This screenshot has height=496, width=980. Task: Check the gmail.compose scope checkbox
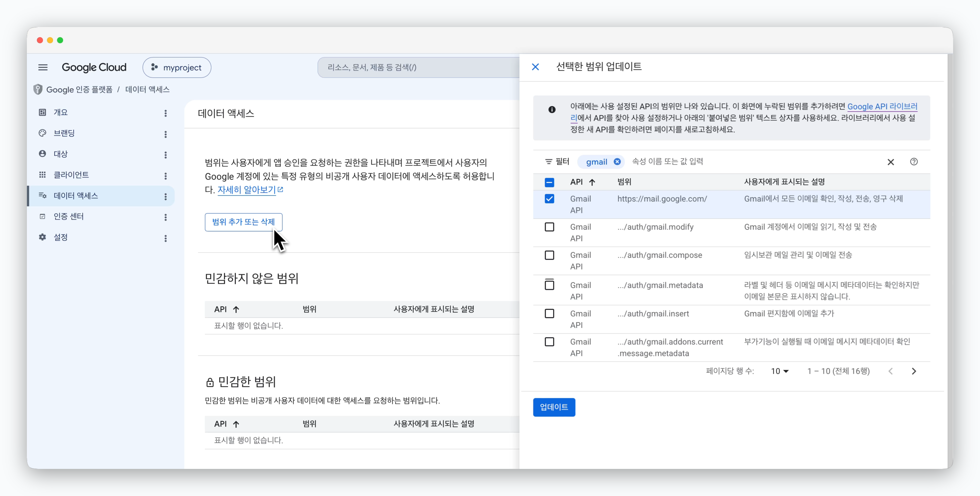pos(549,255)
